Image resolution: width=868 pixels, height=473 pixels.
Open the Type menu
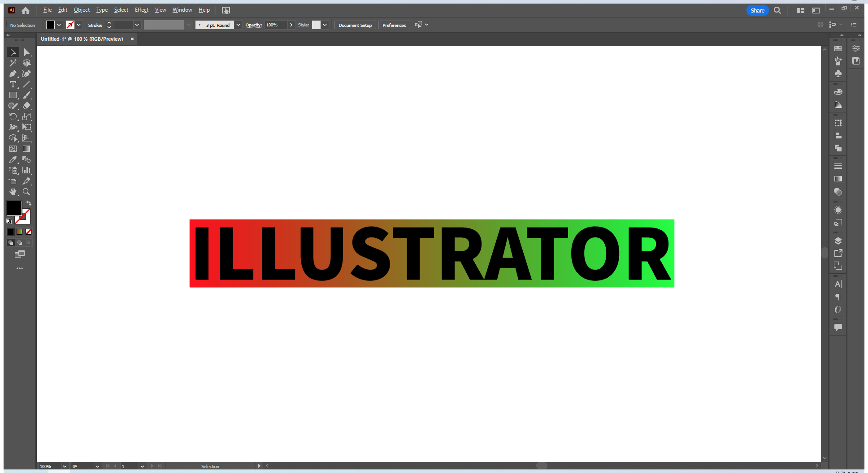[102, 10]
